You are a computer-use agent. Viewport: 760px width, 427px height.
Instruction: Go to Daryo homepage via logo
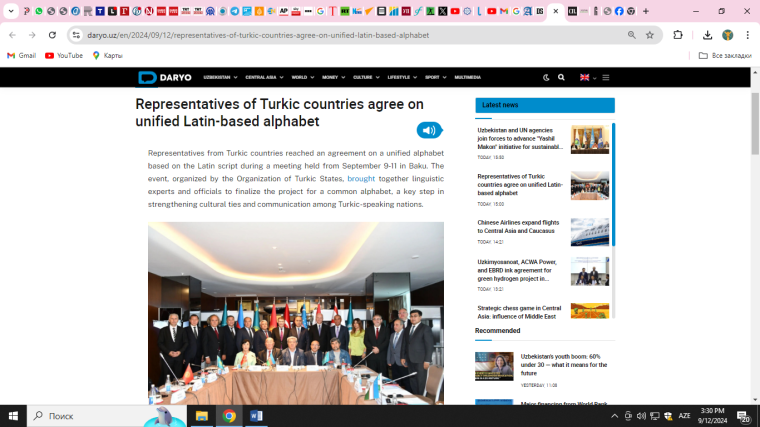pos(165,78)
